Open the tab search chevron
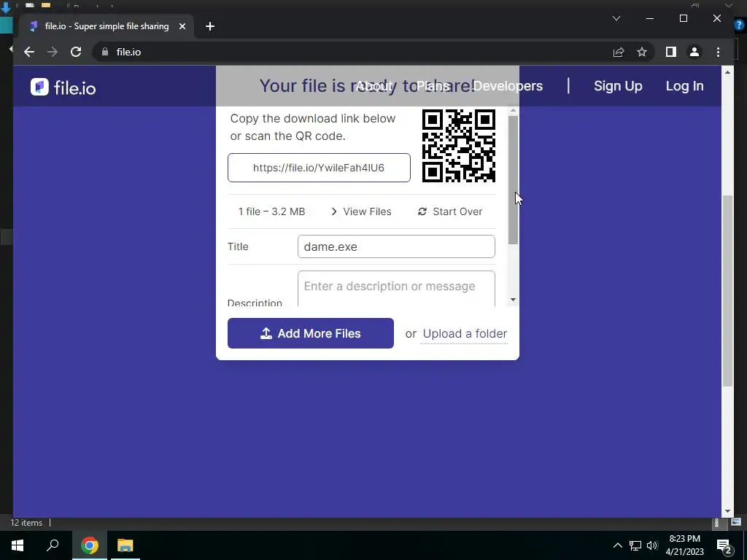Image resolution: width=747 pixels, height=560 pixels. coord(616,18)
